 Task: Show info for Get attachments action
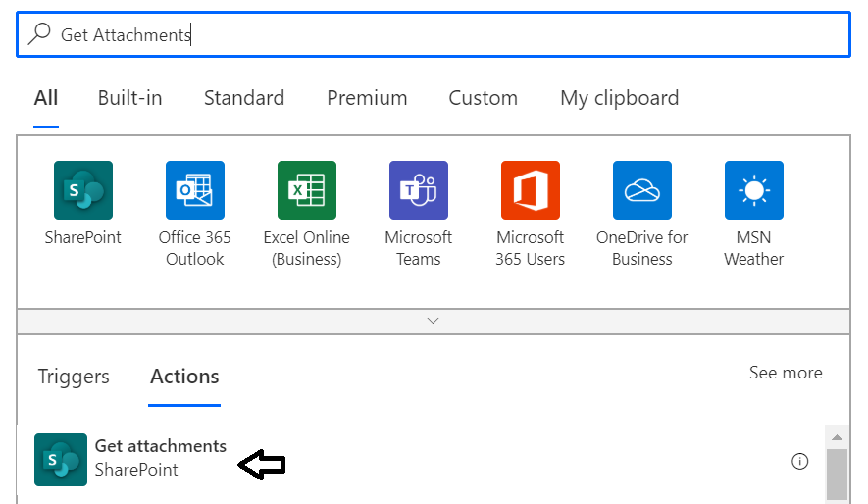(799, 461)
